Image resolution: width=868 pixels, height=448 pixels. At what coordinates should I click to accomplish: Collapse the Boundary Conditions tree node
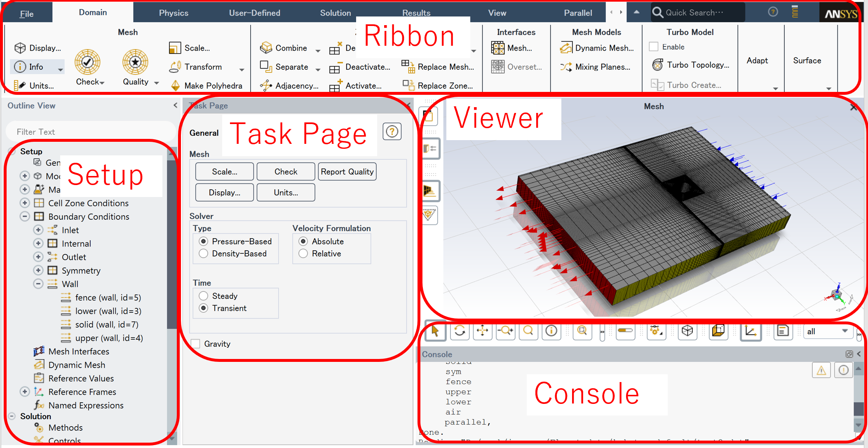pyautogui.click(x=25, y=216)
